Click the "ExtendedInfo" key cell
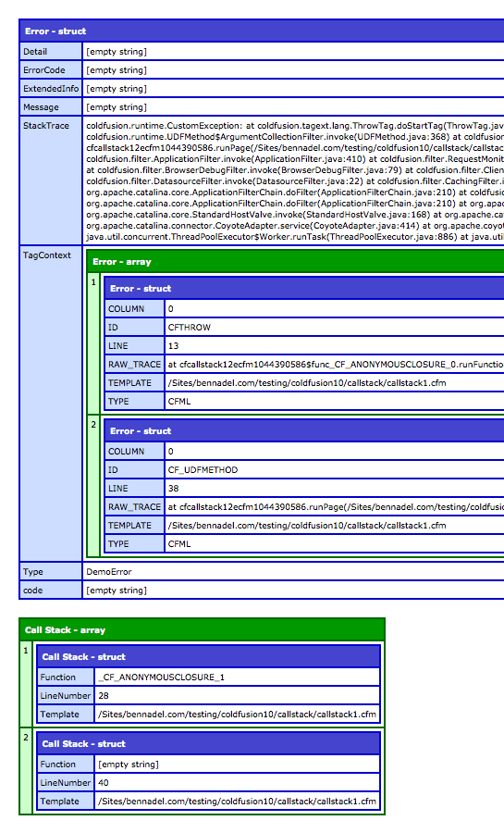504x833 pixels. coord(51,89)
